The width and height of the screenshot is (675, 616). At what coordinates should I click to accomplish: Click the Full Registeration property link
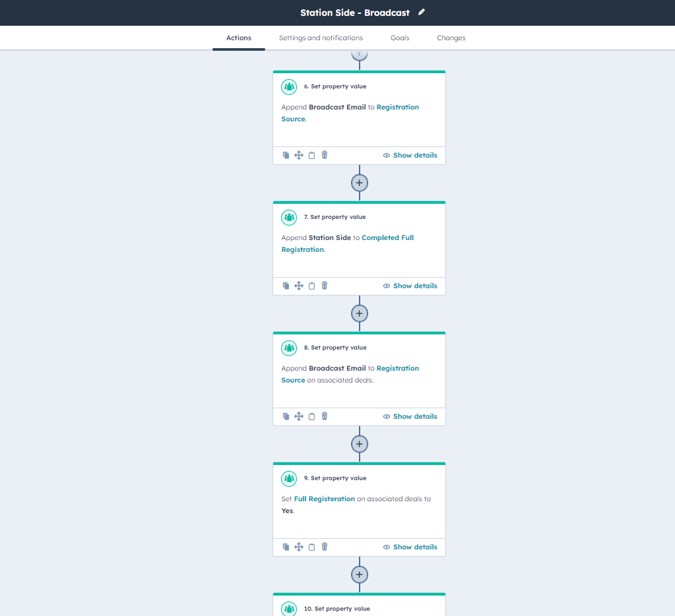tap(324, 499)
